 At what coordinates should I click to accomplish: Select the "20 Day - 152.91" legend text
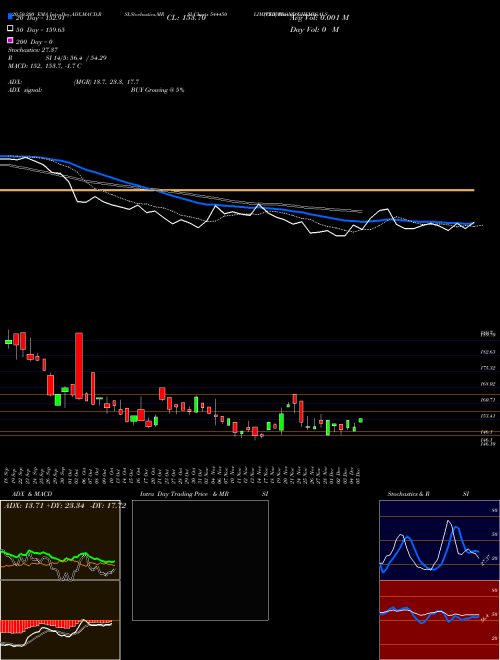(x=40, y=18)
